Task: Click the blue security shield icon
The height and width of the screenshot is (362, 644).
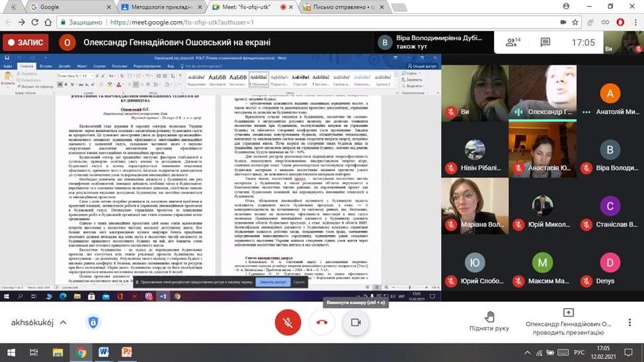Action: coord(93,322)
